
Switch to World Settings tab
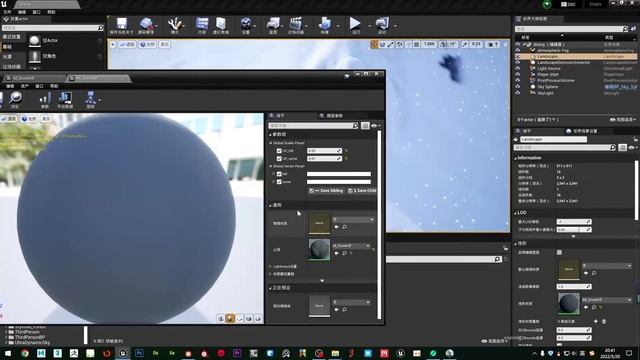click(582, 131)
